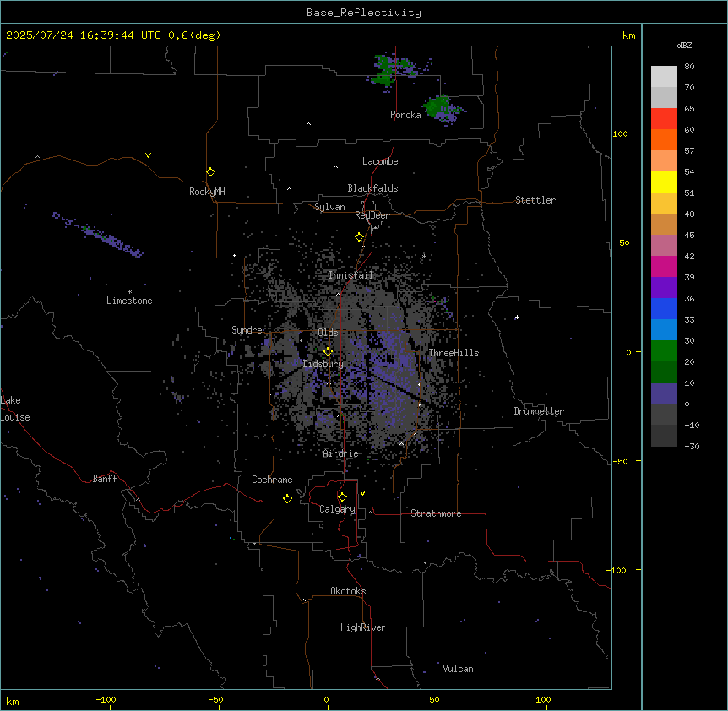Click the yellow v marker northwest of RockyMH
Viewport: 728px width, 711px height.
pos(148,155)
